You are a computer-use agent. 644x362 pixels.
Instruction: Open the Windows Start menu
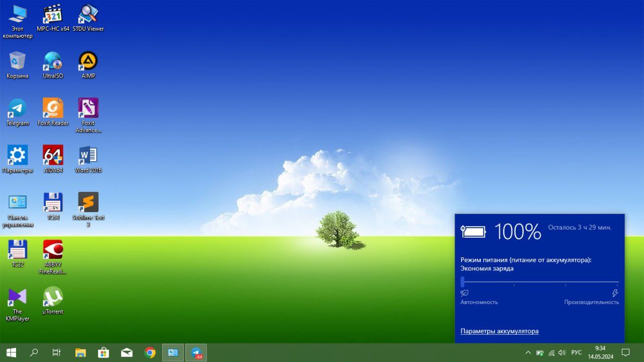[x=11, y=352]
